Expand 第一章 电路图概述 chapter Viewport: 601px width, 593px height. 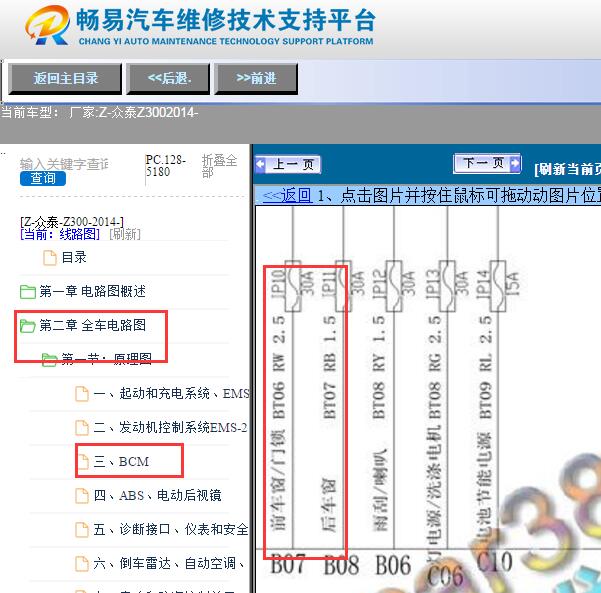pos(92,291)
